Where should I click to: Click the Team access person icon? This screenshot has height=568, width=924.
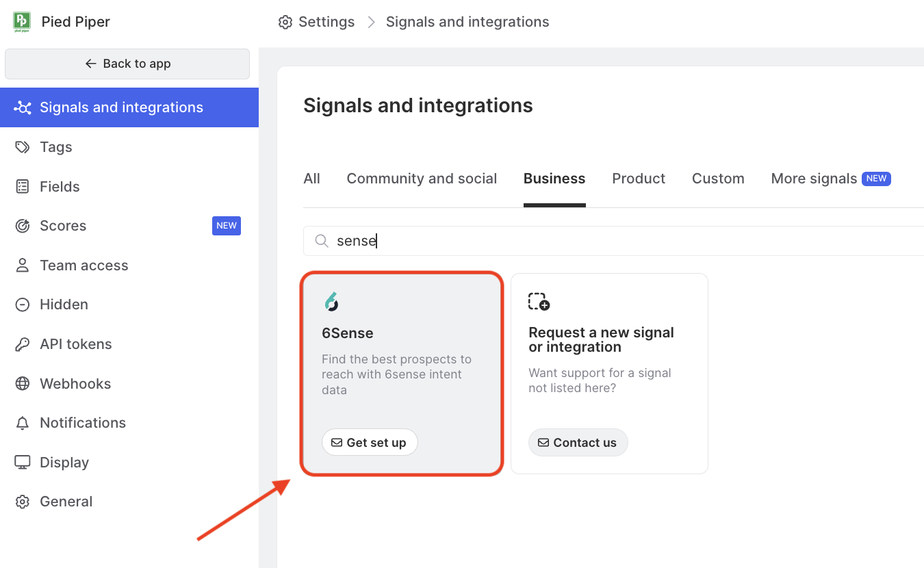23,266
